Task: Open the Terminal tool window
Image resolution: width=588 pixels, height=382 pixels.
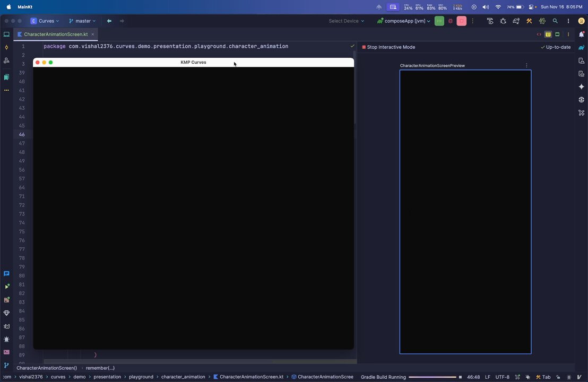Action: (6, 352)
